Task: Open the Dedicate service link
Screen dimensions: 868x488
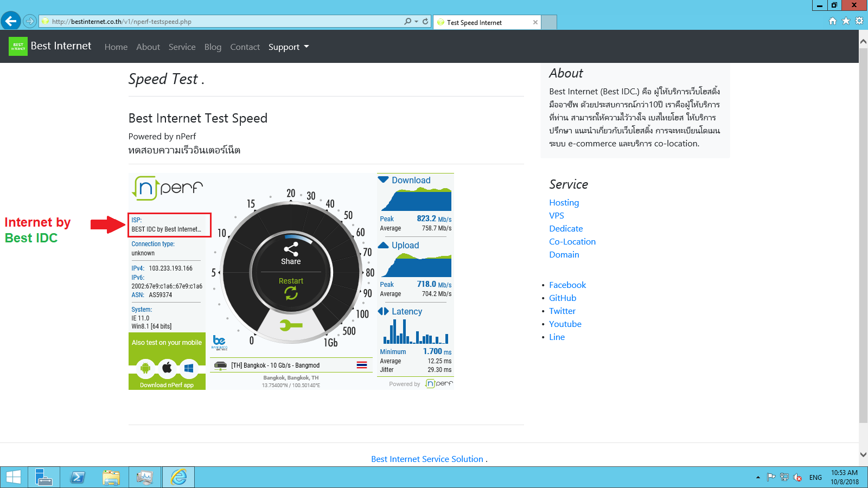Action: point(566,228)
